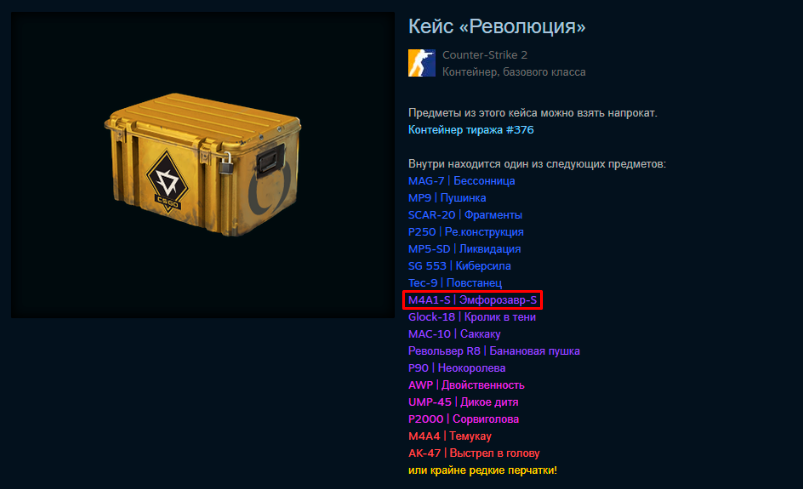Viewport: 803px width, 489px height.
Task: Open Tec-9 | Повстанец link
Action: (455, 283)
